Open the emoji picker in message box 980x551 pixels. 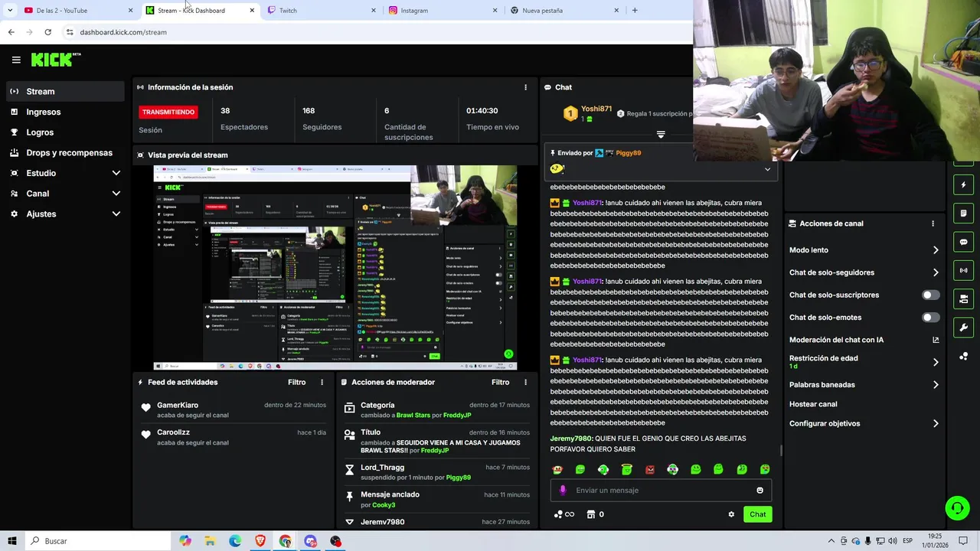pyautogui.click(x=759, y=491)
